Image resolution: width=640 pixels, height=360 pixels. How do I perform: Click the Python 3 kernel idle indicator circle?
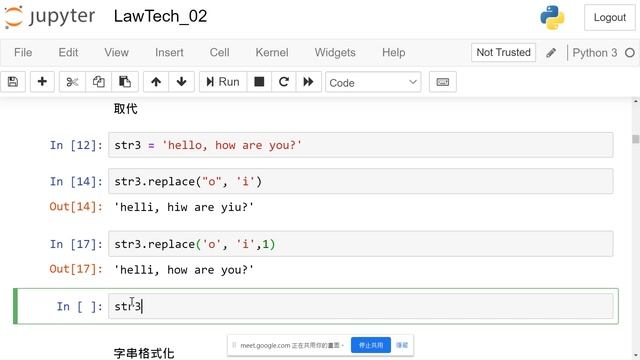[630, 53]
